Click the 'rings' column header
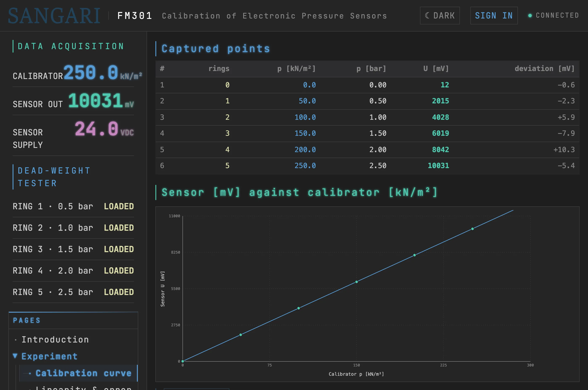Image resolution: width=588 pixels, height=390 pixels. [x=219, y=69]
